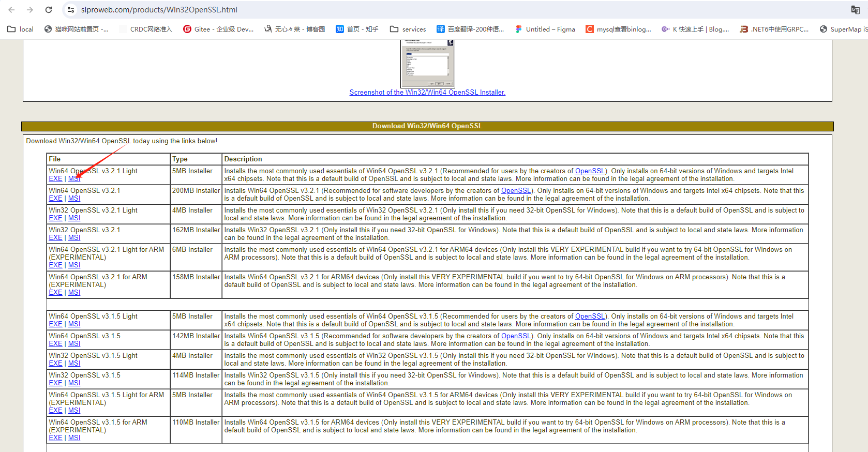Download Win64 OpenSSL v3.1.5 MSI
Viewport: 868px width, 452px height.
tap(74, 344)
